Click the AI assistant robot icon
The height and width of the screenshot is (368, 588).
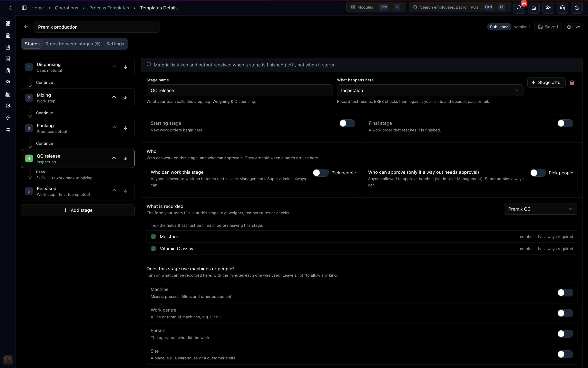click(533, 8)
